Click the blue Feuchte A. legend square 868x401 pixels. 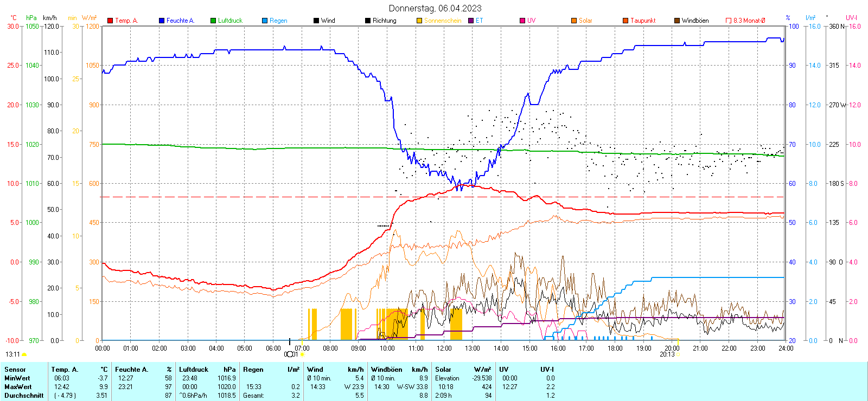pyautogui.click(x=162, y=21)
